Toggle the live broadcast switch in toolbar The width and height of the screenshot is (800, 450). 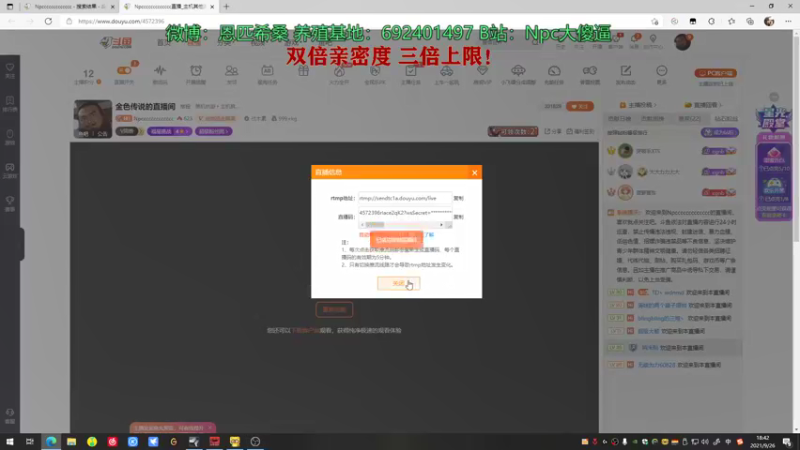[124, 70]
